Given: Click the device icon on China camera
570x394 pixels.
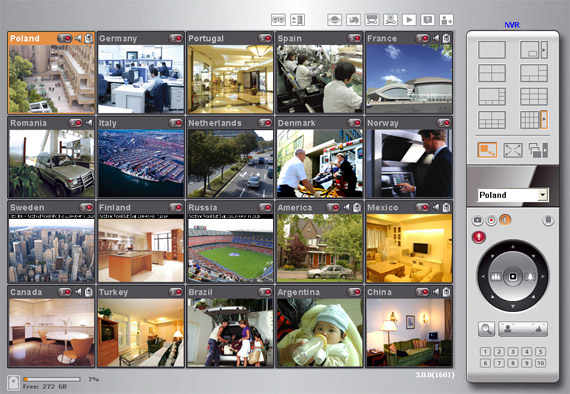Looking at the screenshot, I should coord(446,292).
